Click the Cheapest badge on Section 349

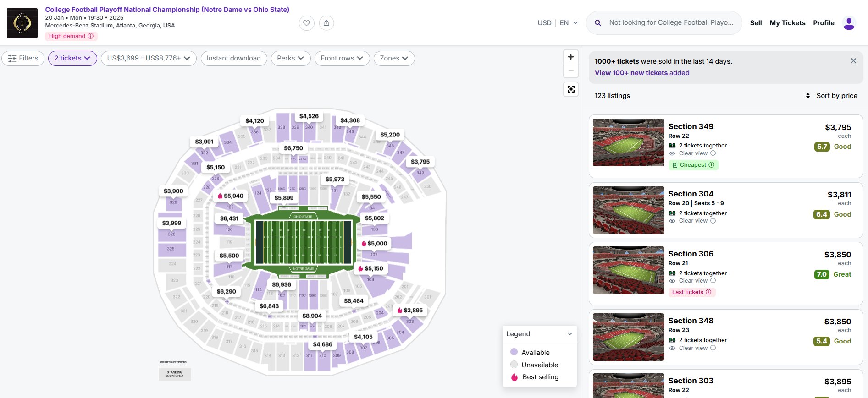[693, 165]
